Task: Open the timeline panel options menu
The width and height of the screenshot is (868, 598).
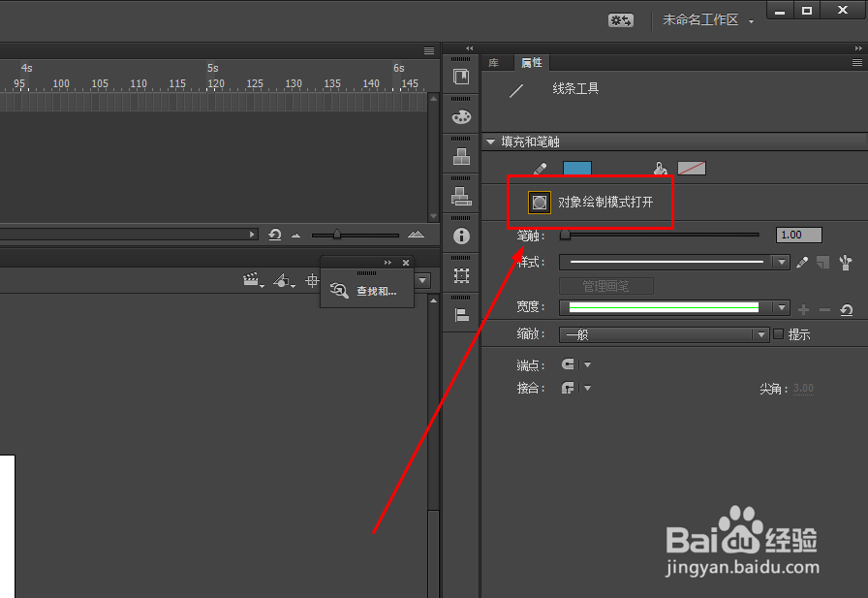Action: [x=429, y=50]
